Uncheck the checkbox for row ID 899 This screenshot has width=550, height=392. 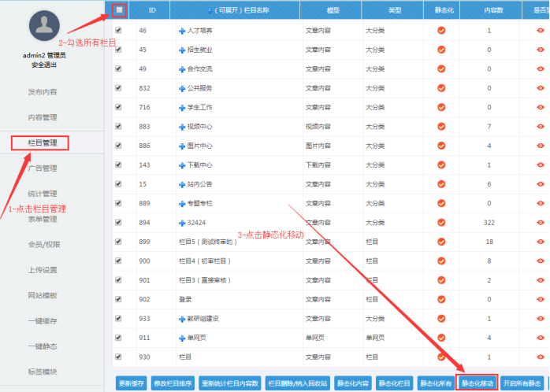point(119,242)
